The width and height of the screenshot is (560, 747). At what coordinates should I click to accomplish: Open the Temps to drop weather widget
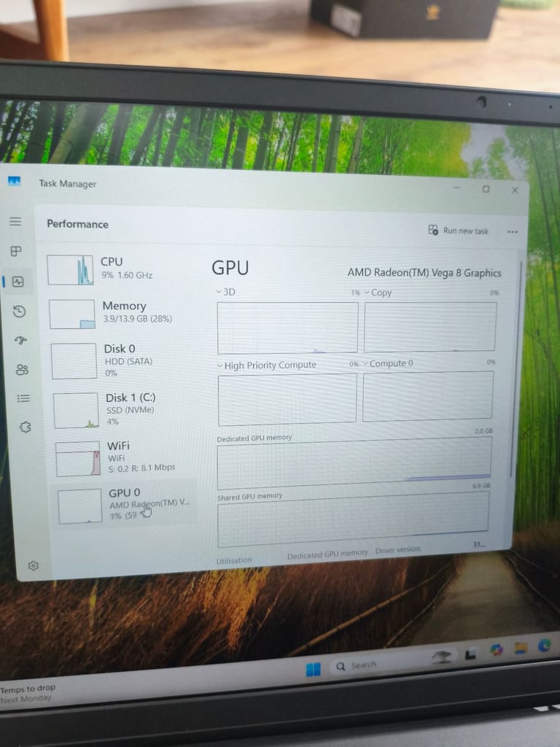[28, 693]
